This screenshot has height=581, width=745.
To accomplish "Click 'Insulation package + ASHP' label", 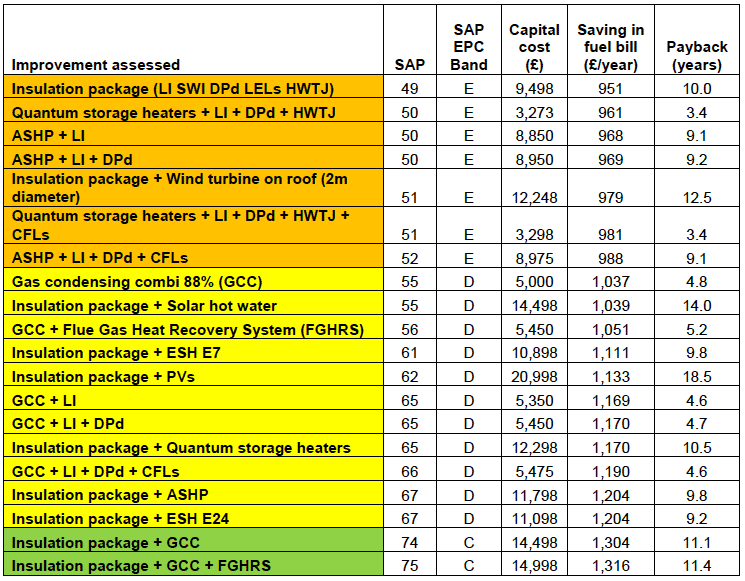I will 110,495.
